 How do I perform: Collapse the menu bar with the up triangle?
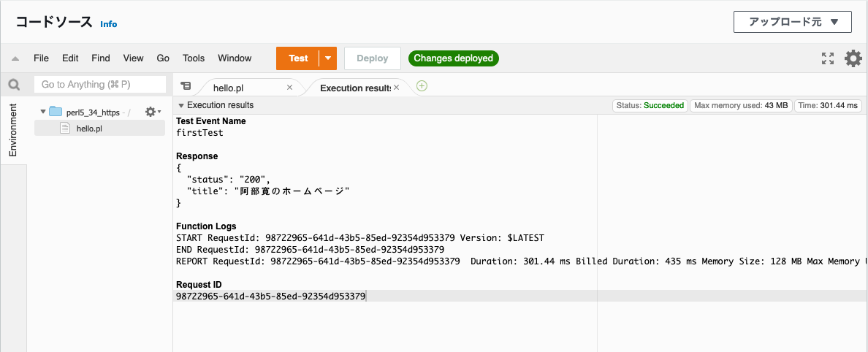point(15,58)
